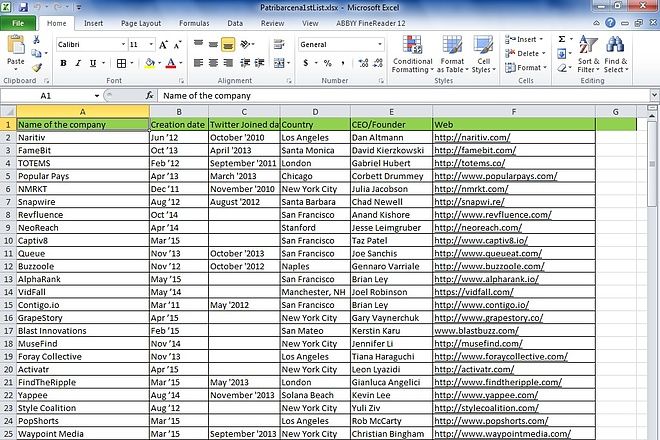
Task: Click the AutoSum sigma icon
Action: point(561,39)
